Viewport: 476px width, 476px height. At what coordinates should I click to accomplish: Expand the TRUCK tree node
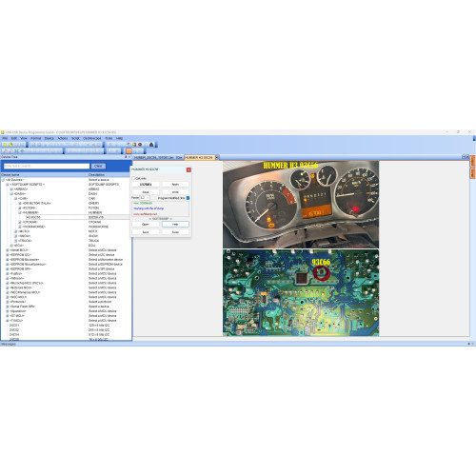pyautogui.click(x=15, y=241)
